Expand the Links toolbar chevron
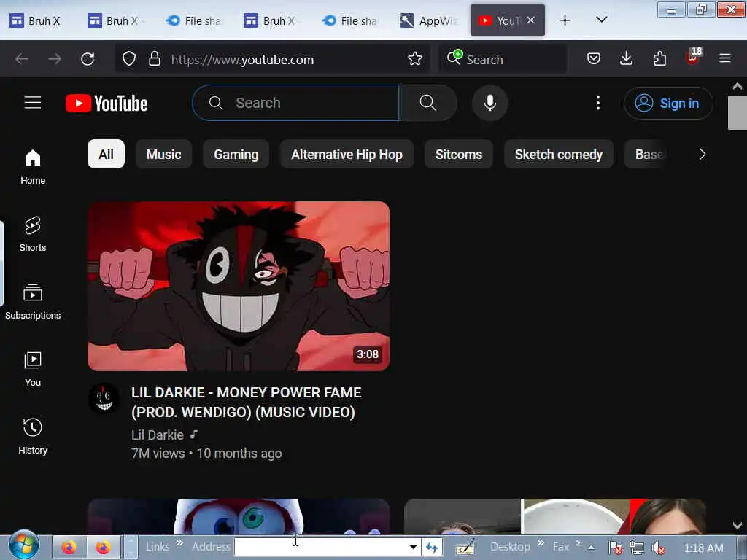 click(179, 542)
